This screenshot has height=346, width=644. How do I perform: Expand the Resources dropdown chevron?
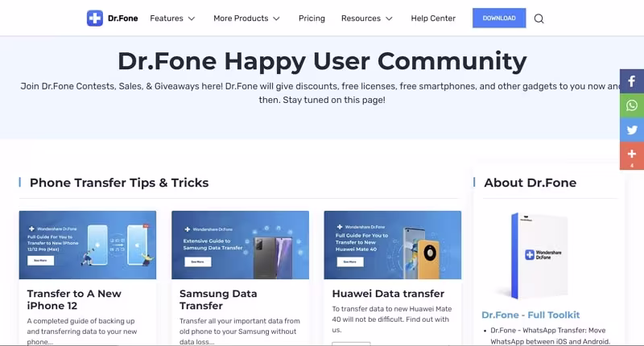(x=389, y=19)
